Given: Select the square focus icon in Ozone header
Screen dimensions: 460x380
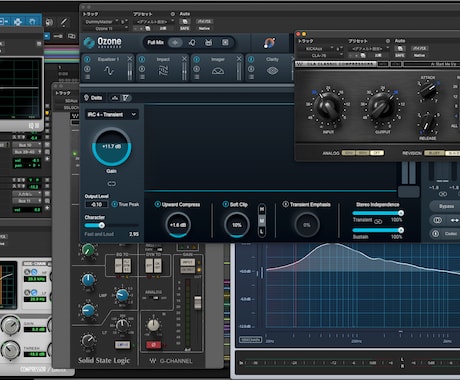Looking at the screenshot, I should pos(225,43).
